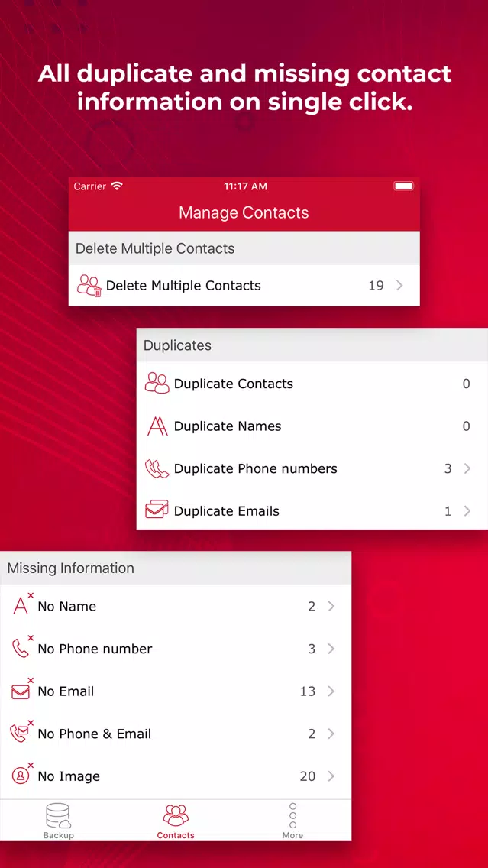Screen dimensions: 488x868
Task: Tap the No Name icon
Action: (x=22, y=604)
